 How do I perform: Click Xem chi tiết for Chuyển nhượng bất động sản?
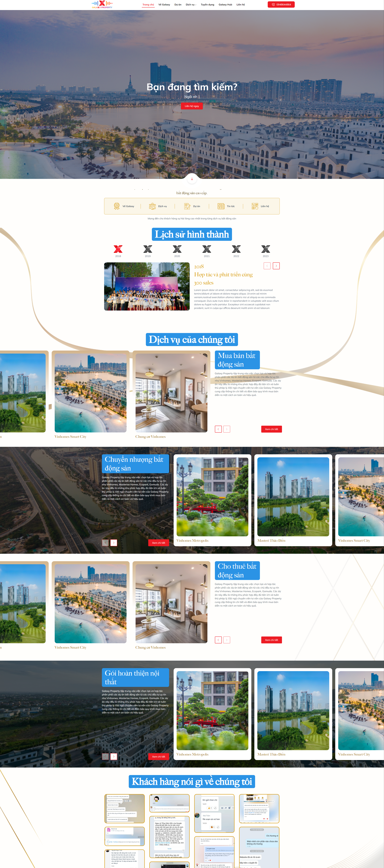coord(158,542)
